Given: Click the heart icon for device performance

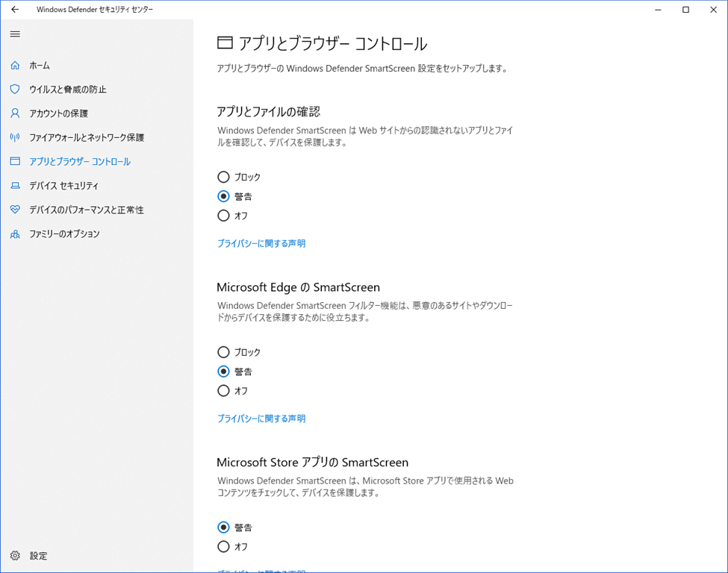Looking at the screenshot, I should pyautogui.click(x=15, y=210).
